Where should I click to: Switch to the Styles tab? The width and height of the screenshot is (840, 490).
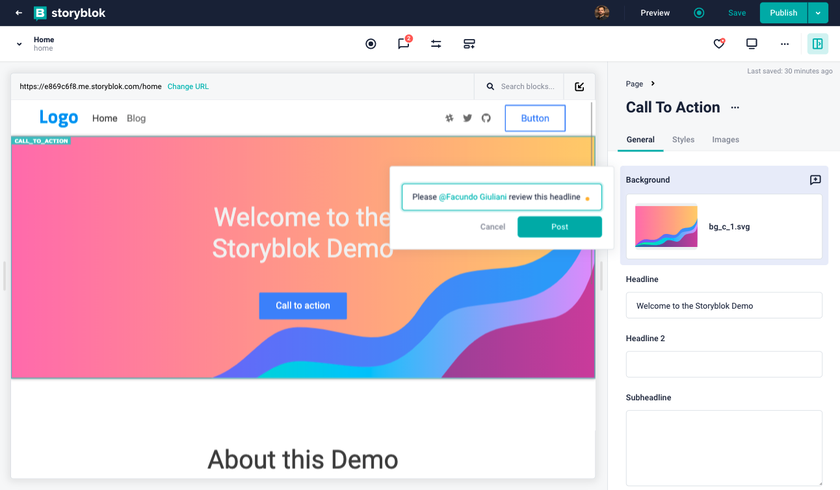pos(683,140)
